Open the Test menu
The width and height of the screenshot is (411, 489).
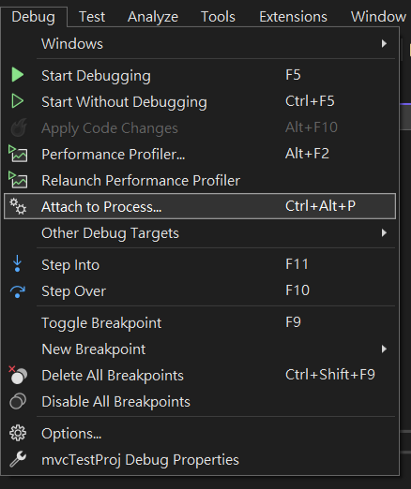pos(92,17)
